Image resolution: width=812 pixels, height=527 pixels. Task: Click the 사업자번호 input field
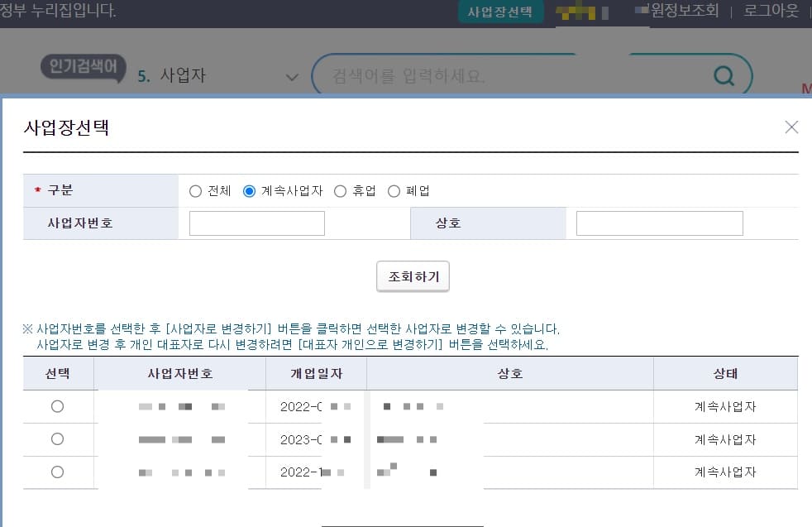coord(256,223)
